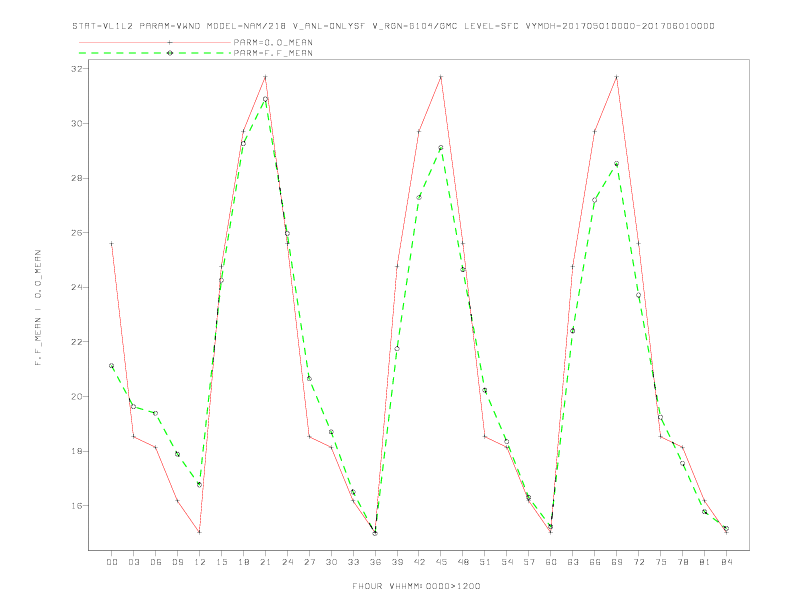Select the green circle marker at hour 39

[x=397, y=348]
